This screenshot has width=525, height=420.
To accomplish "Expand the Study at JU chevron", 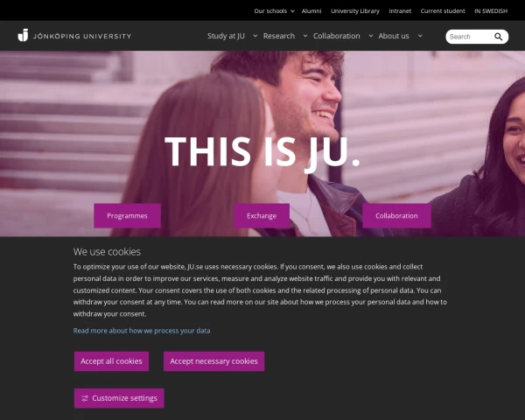I will [255, 36].
